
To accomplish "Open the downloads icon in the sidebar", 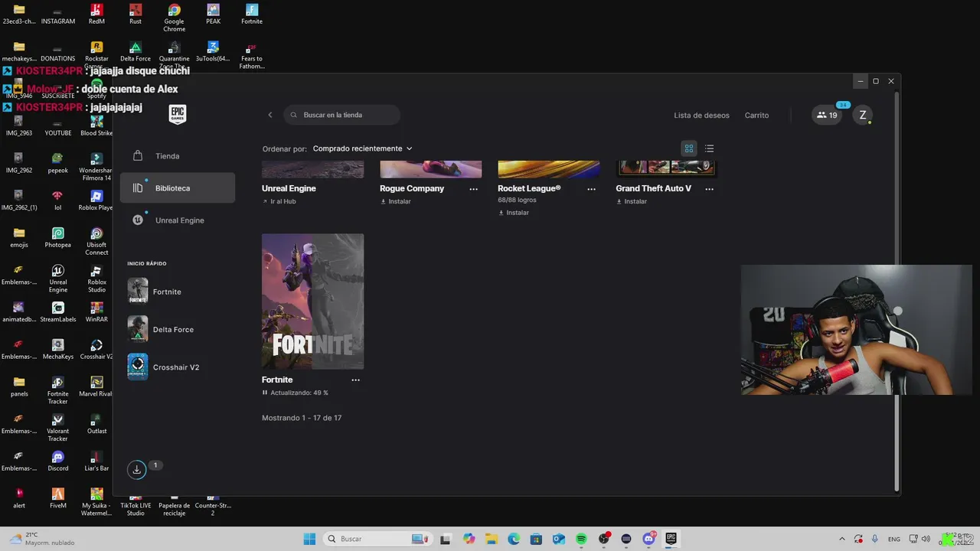I will (x=137, y=470).
